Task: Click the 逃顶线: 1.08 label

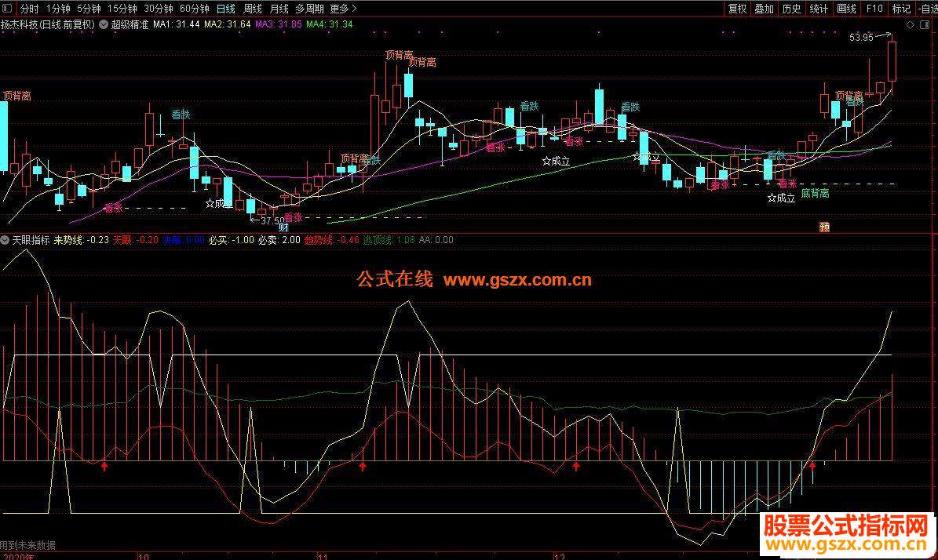Action: point(389,240)
